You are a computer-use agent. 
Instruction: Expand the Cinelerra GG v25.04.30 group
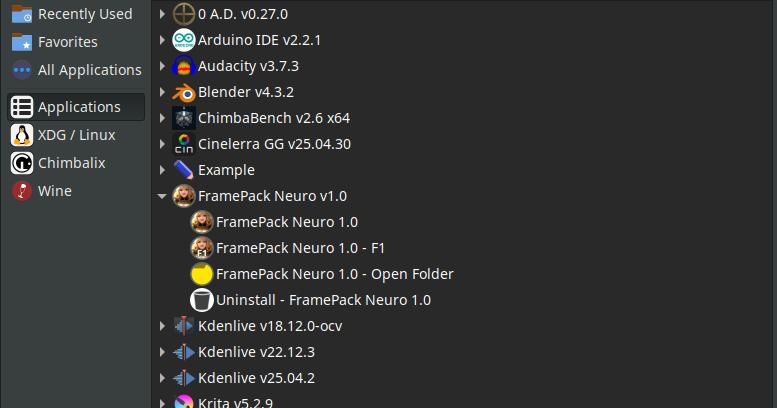(x=162, y=144)
